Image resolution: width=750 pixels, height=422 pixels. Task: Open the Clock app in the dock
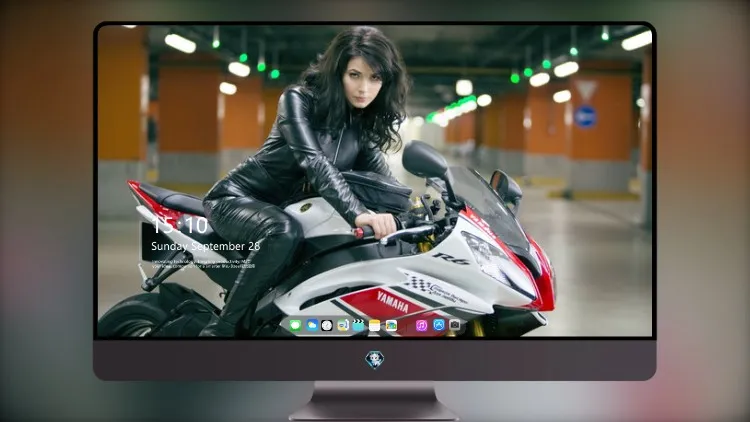[x=327, y=325]
